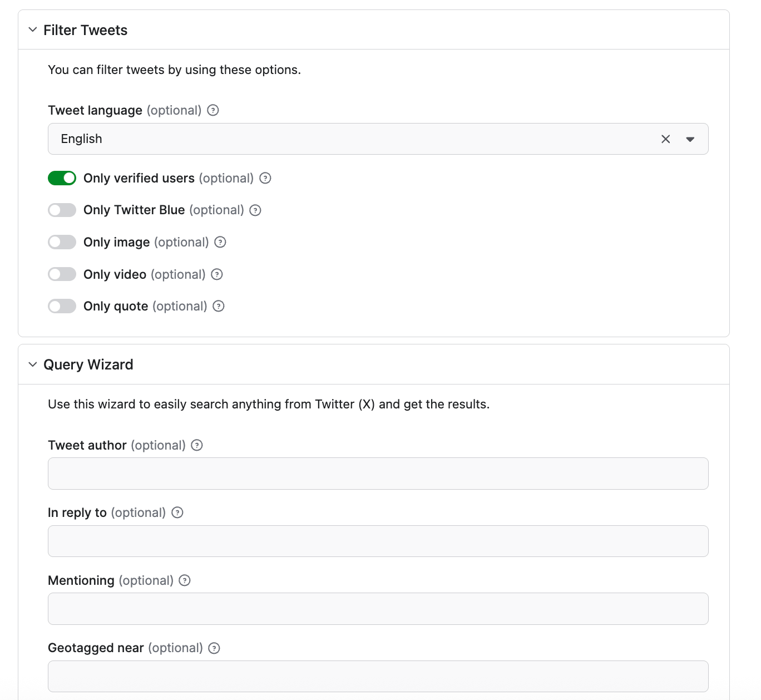This screenshot has width=761, height=700.
Task: Open the Mentioning help tooltip
Action: [x=184, y=580]
